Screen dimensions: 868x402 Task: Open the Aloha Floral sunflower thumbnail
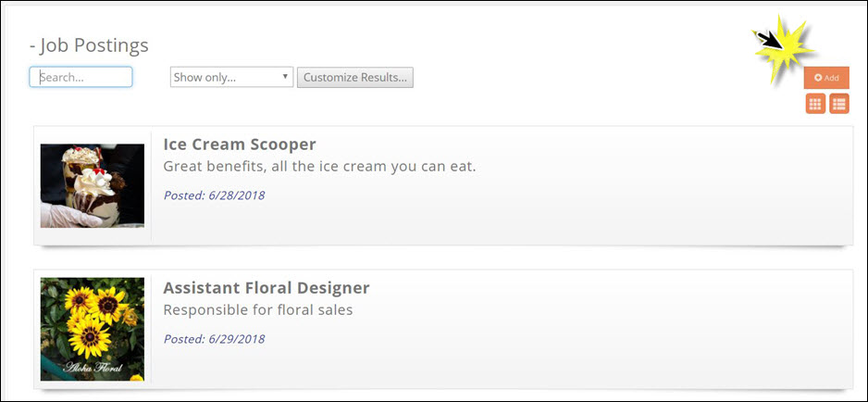93,329
